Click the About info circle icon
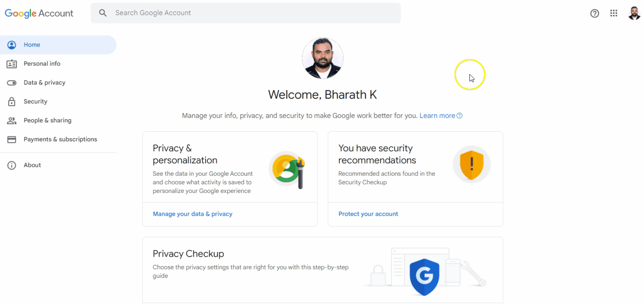The height and width of the screenshot is (304, 644). click(12, 165)
